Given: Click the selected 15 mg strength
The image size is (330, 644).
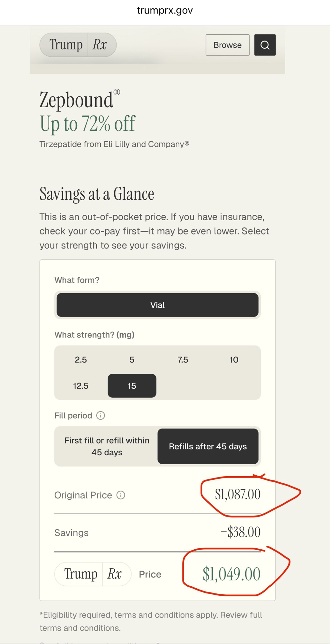Looking at the screenshot, I should pyautogui.click(x=132, y=386).
